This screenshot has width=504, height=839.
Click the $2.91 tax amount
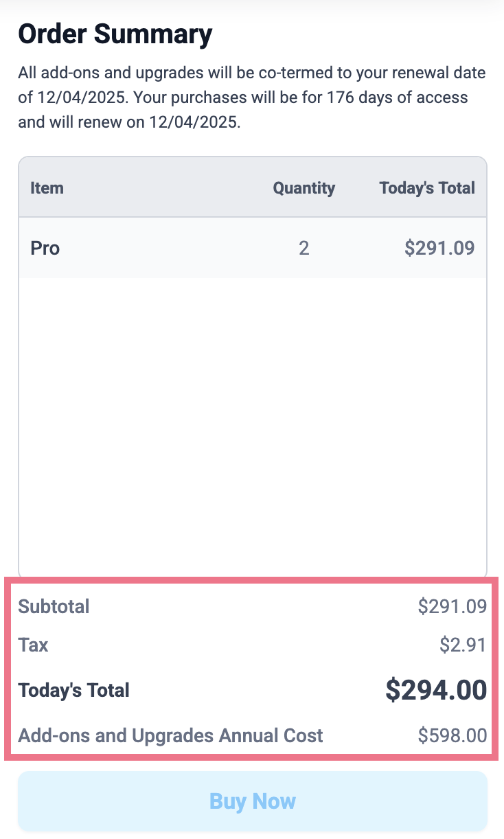463,645
